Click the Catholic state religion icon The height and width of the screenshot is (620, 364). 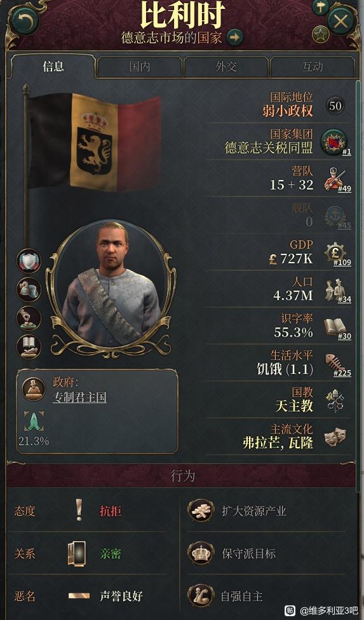pyautogui.click(x=335, y=401)
